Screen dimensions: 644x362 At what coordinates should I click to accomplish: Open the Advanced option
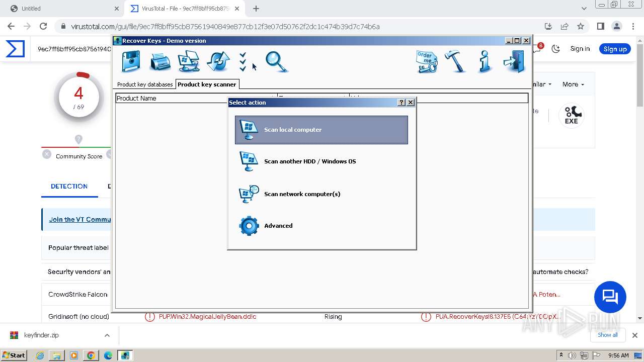(x=321, y=226)
